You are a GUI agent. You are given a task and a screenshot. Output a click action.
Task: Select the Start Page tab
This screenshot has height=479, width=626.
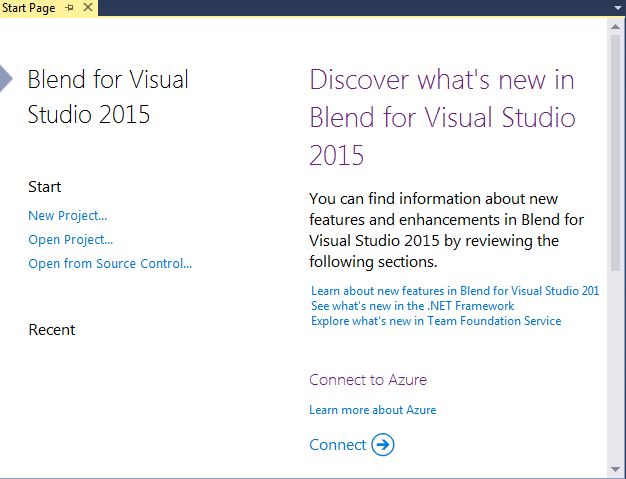(29, 8)
